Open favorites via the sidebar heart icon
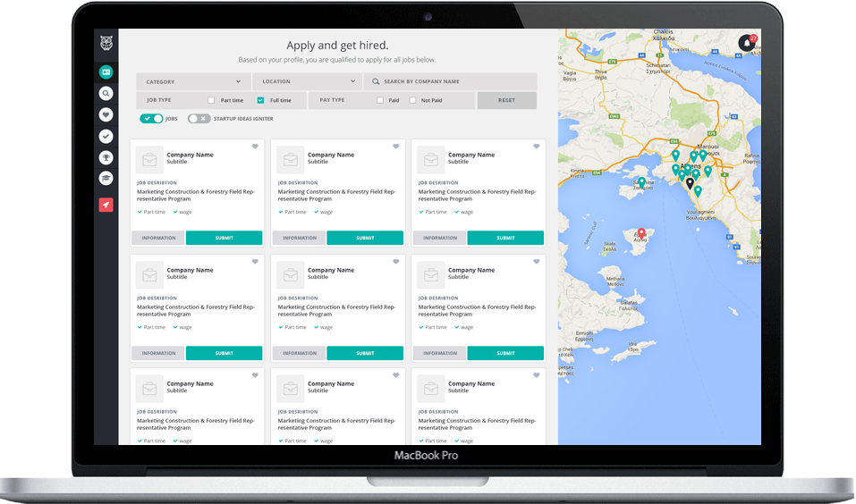This screenshot has width=856, height=504. pos(106,114)
